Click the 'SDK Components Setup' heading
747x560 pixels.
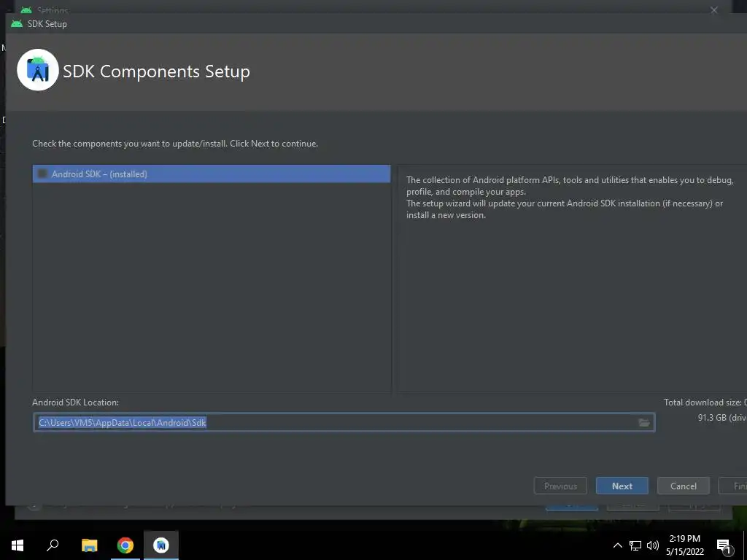point(156,71)
